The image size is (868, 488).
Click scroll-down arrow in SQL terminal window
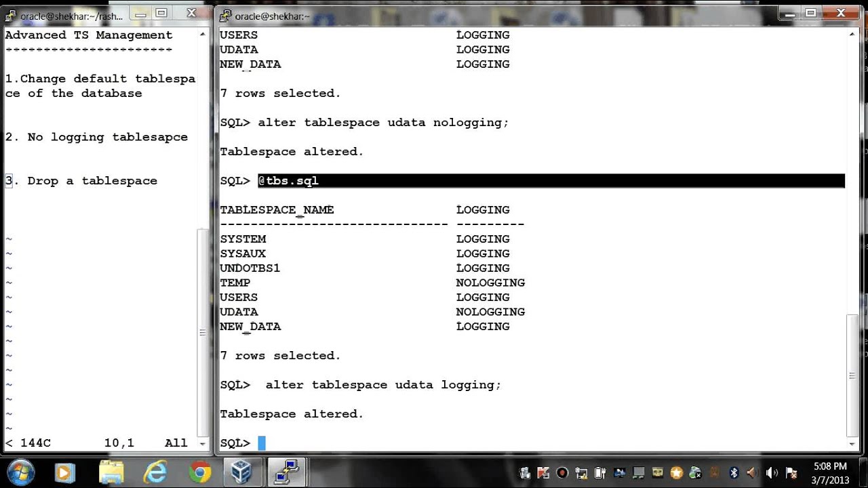(x=852, y=444)
